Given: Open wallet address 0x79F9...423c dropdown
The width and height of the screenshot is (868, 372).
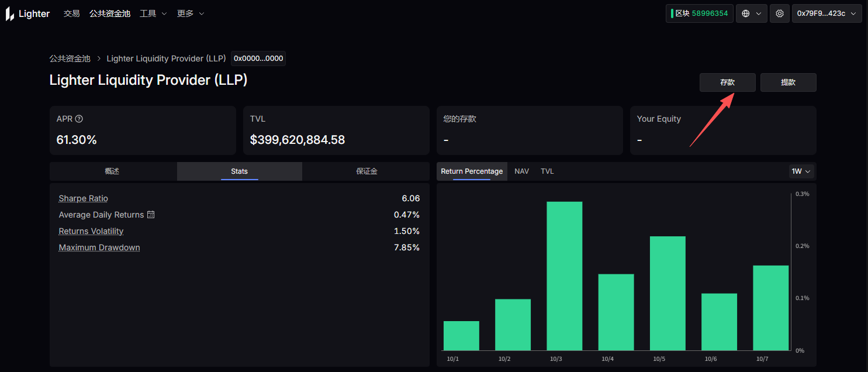Looking at the screenshot, I should tap(826, 13).
